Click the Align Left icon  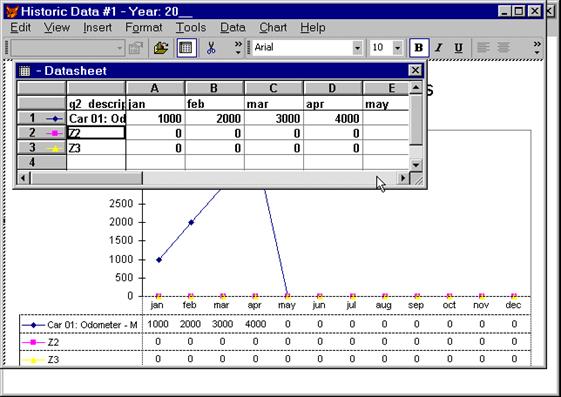coord(483,48)
